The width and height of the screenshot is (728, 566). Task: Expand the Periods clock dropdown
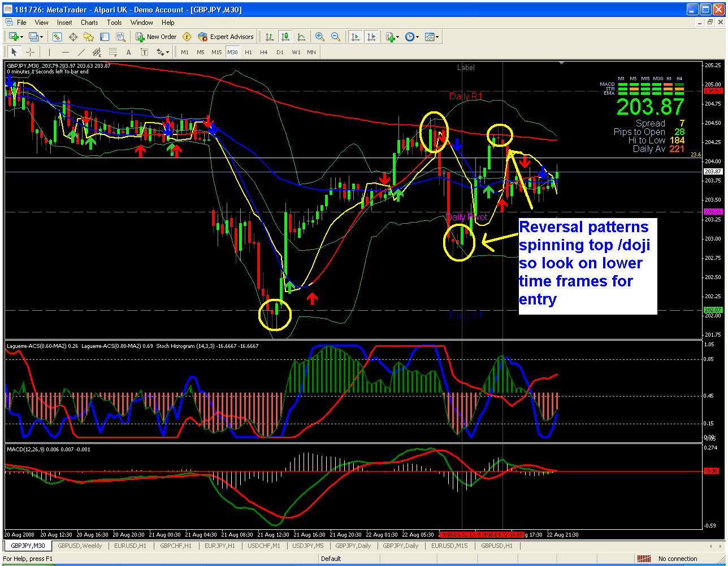[x=417, y=37]
